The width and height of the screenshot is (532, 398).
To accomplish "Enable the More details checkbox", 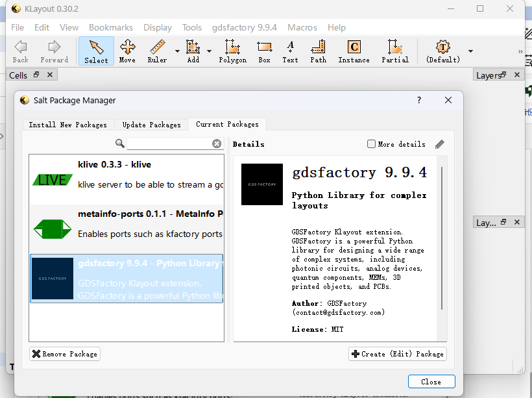I will click(371, 143).
